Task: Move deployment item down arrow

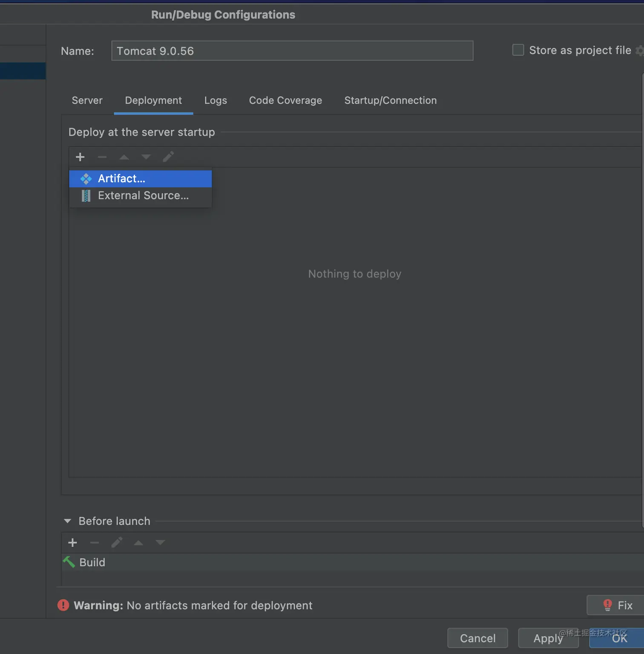Action: point(146,157)
